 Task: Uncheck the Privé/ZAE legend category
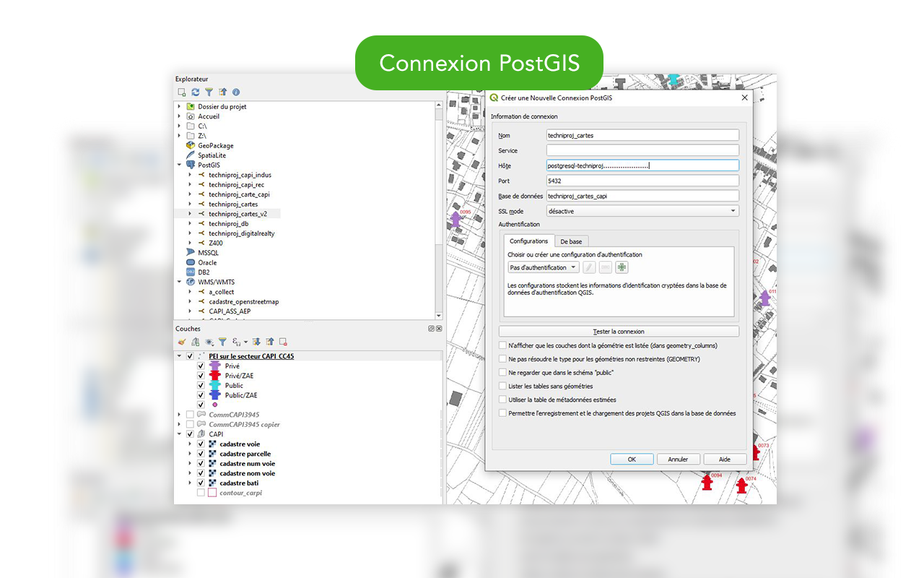point(201,376)
